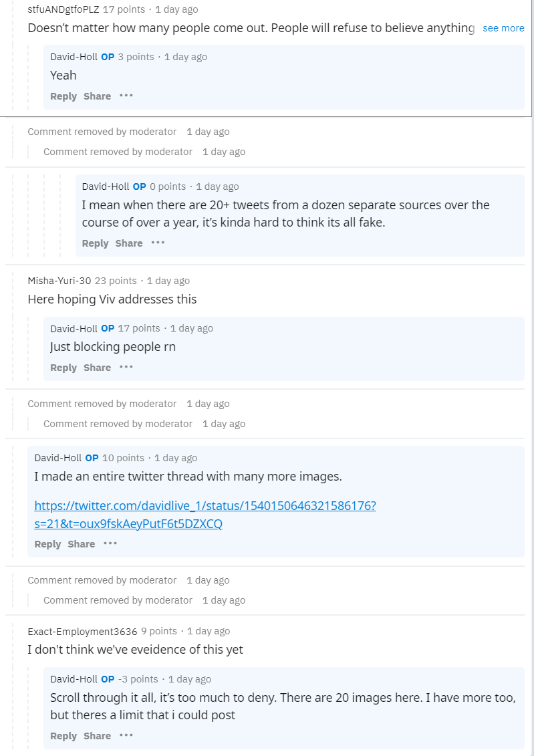Reply to David-Holl's "Yeah" comment
The width and height of the screenshot is (534, 756).
pyautogui.click(x=63, y=96)
